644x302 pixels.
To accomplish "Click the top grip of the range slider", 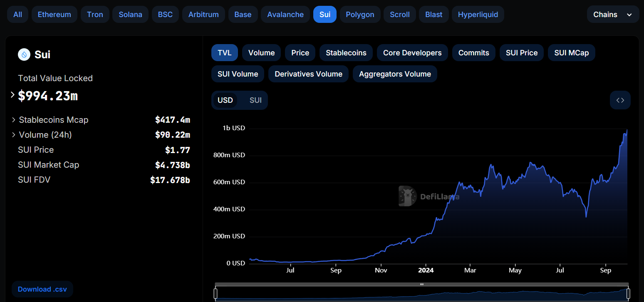I will tap(422, 285).
